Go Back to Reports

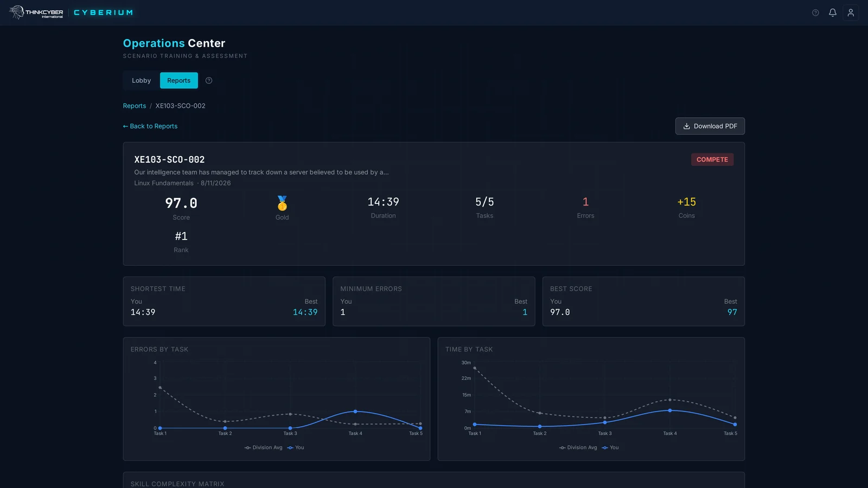click(x=150, y=126)
